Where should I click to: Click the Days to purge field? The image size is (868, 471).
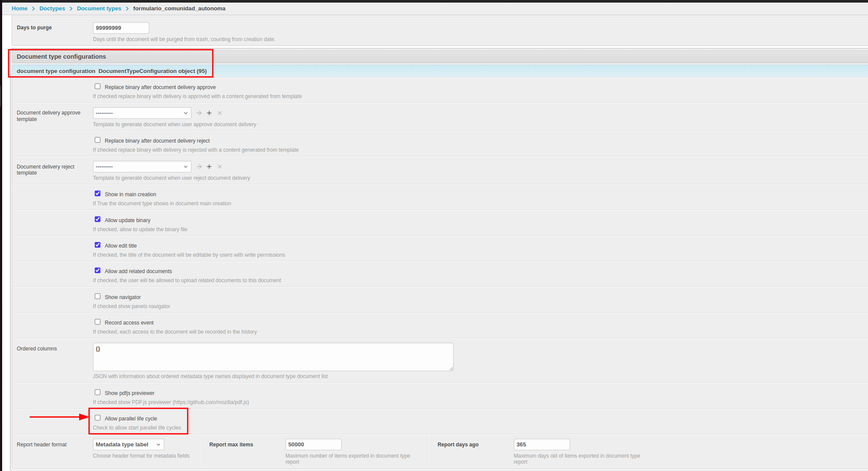point(121,28)
